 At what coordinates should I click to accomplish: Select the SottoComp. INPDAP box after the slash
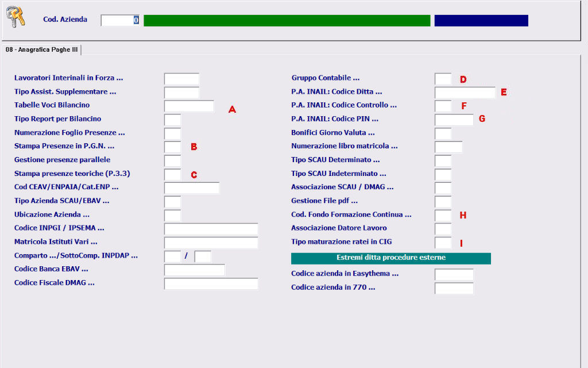(x=203, y=256)
